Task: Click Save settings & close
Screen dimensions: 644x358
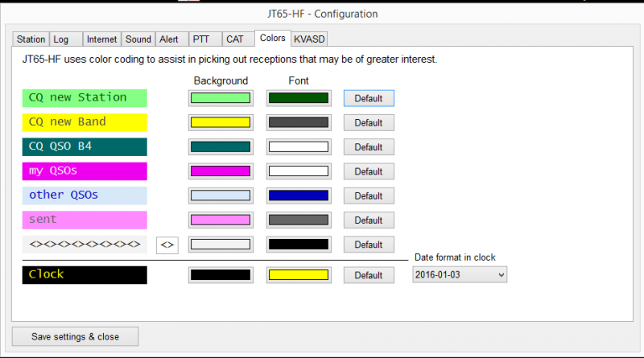Action: (x=75, y=336)
